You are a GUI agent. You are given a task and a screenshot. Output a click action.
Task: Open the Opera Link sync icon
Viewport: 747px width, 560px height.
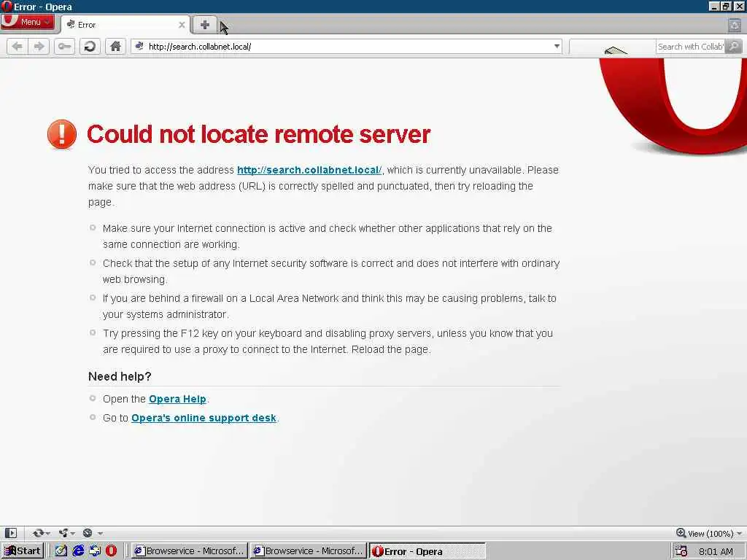pyautogui.click(x=38, y=533)
